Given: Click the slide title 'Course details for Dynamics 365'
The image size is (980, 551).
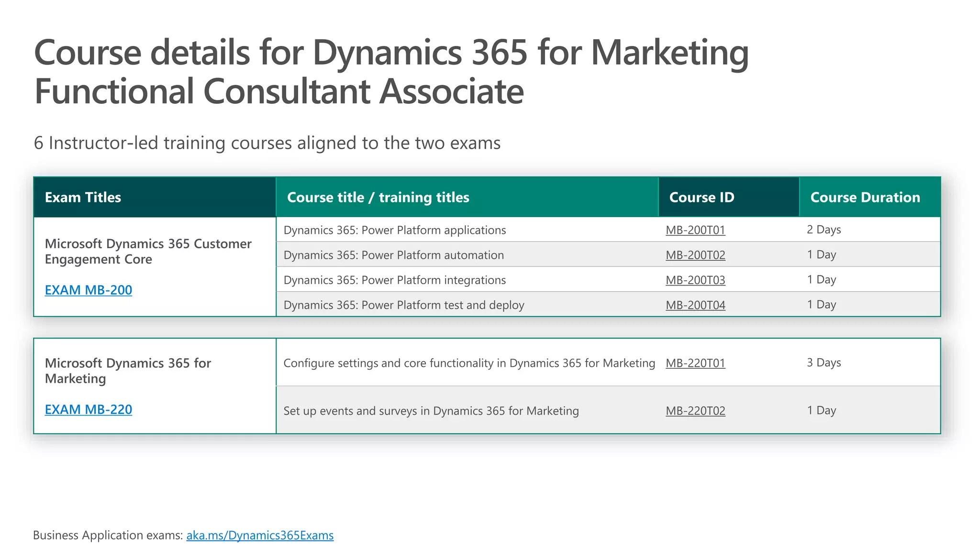Looking at the screenshot, I should [x=391, y=72].
